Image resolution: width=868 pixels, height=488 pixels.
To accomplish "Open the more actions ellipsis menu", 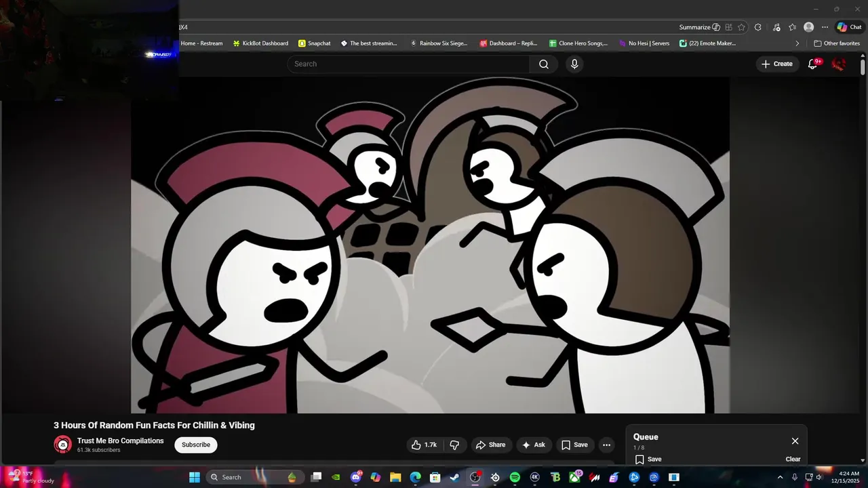I will 607,445.
